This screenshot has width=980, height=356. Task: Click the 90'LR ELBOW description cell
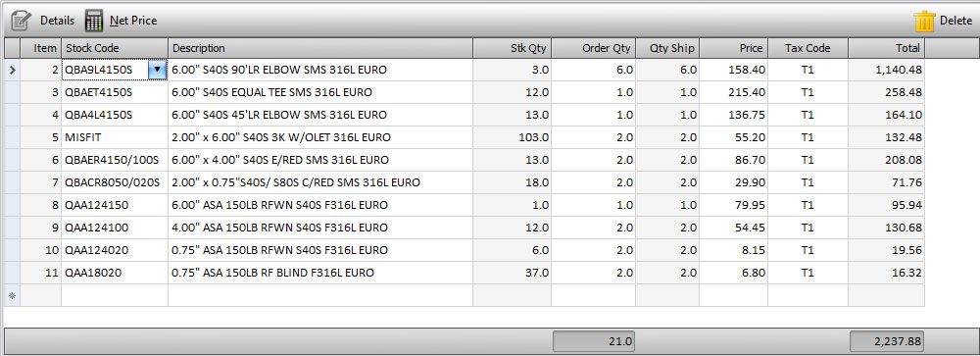pyautogui.click(x=320, y=70)
